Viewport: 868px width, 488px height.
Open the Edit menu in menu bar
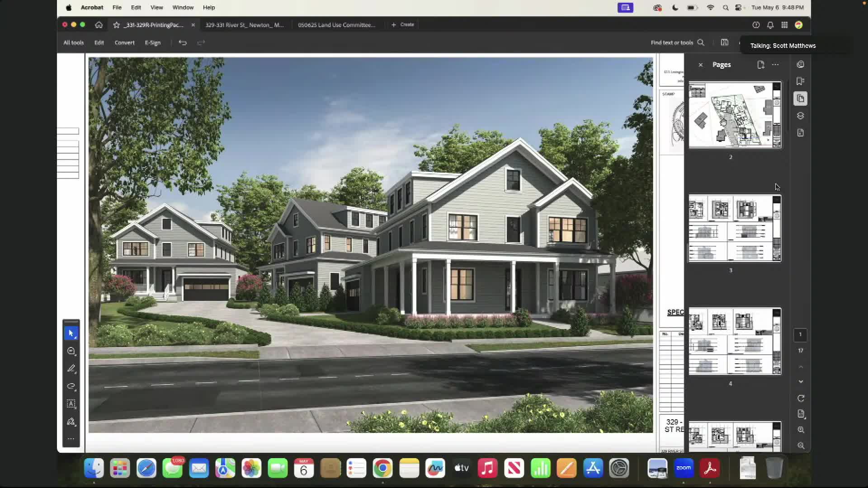pos(136,8)
